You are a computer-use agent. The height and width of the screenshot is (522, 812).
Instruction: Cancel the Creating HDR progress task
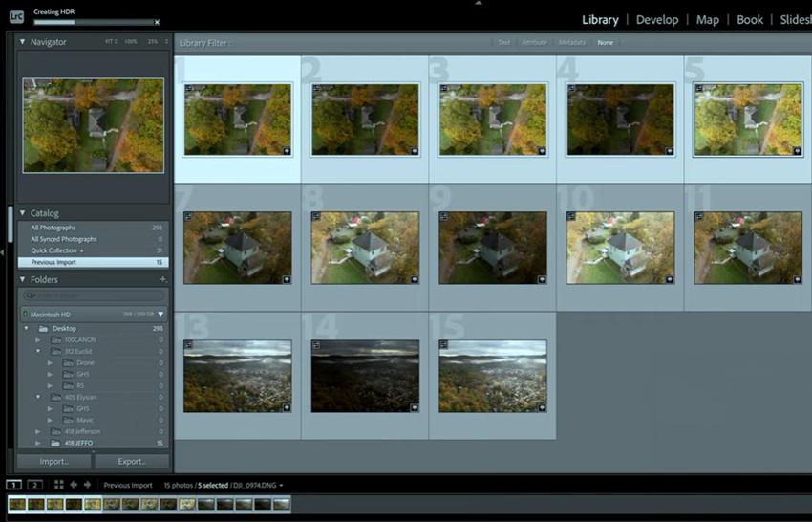tap(157, 22)
